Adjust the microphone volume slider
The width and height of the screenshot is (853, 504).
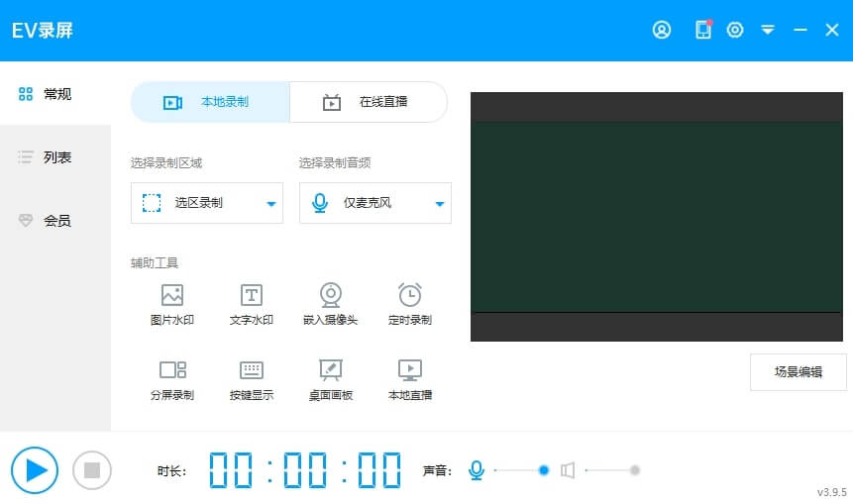click(x=521, y=469)
